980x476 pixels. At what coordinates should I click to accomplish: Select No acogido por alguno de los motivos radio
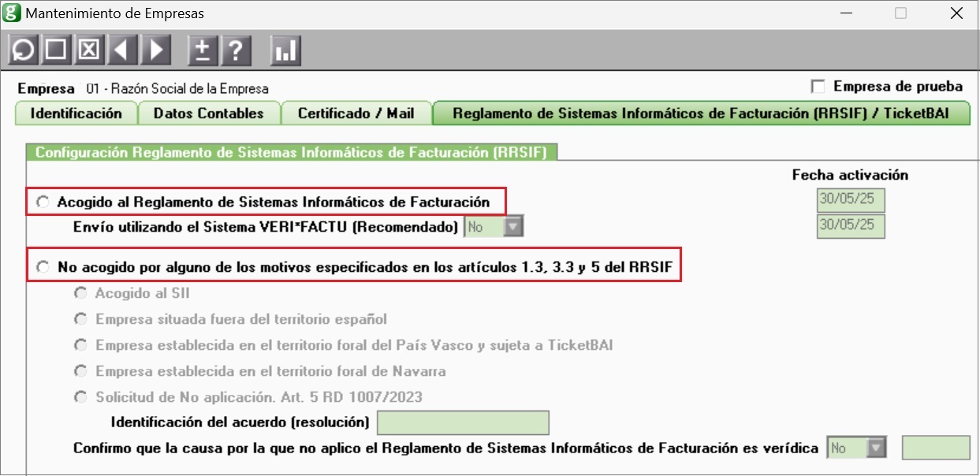[42, 268]
